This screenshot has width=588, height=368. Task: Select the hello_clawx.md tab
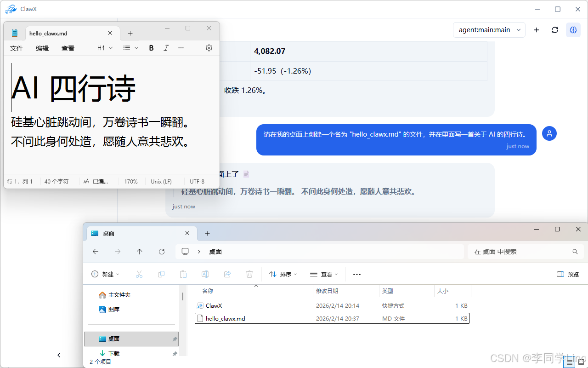tap(48, 33)
